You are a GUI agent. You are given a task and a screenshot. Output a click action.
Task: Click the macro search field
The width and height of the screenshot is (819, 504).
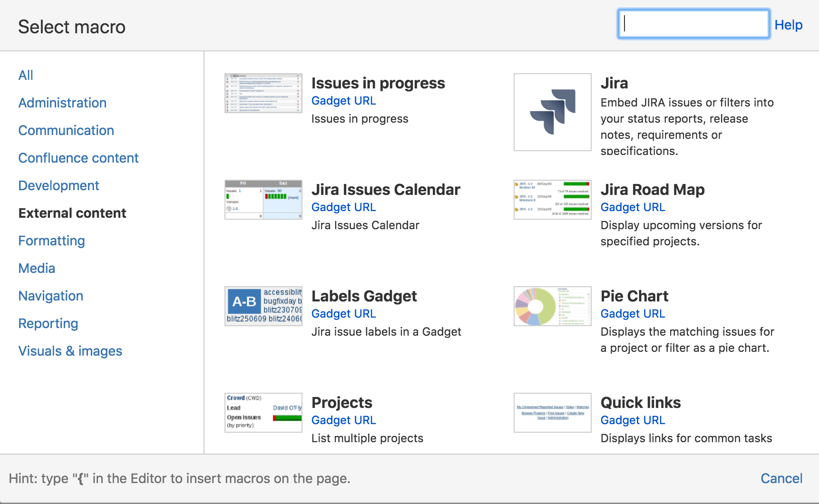point(693,24)
